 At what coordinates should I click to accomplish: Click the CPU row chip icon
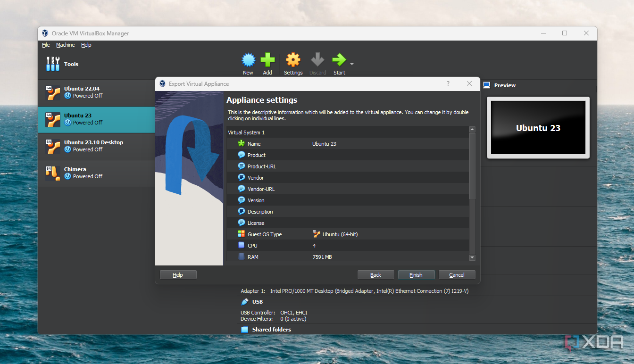[x=242, y=245]
